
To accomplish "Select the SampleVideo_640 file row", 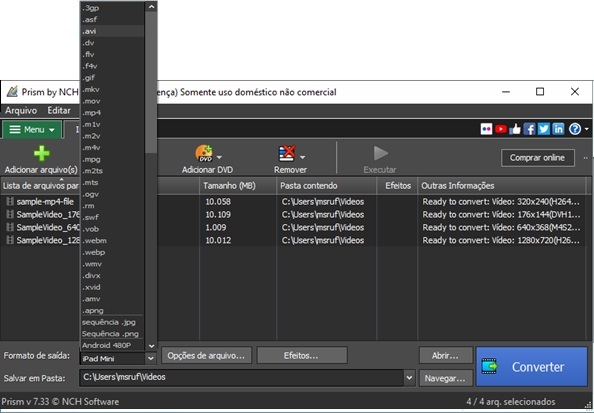I will point(42,227).
